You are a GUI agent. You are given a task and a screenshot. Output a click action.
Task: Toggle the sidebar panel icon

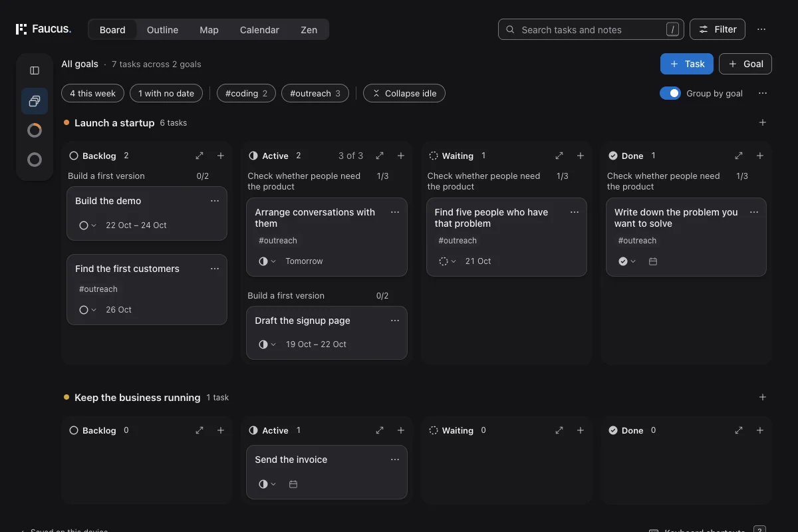[x=35, y=70]
